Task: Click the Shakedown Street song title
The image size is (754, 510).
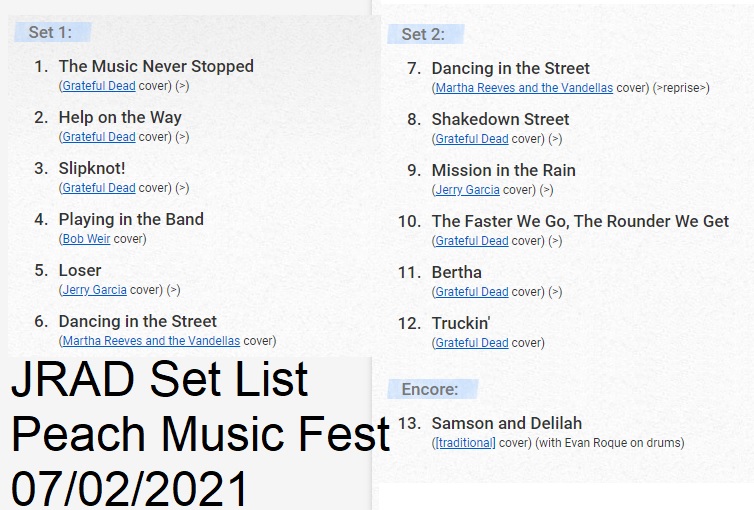Action: pos(500,119)
